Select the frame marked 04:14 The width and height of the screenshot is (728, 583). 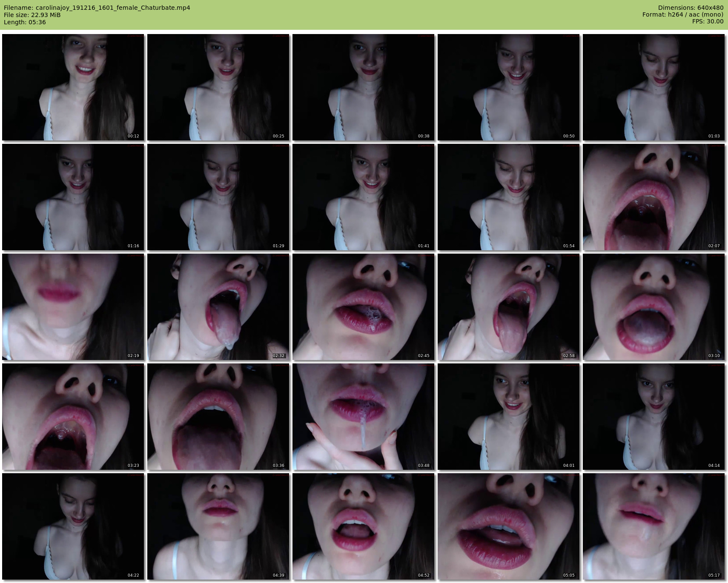(x=653, y=417)
